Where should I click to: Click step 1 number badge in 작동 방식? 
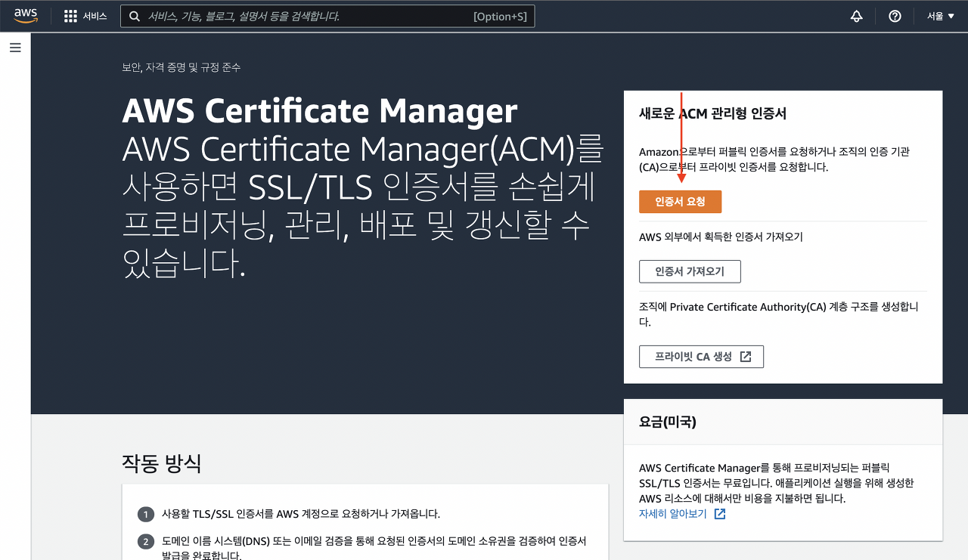click(145, 515)
